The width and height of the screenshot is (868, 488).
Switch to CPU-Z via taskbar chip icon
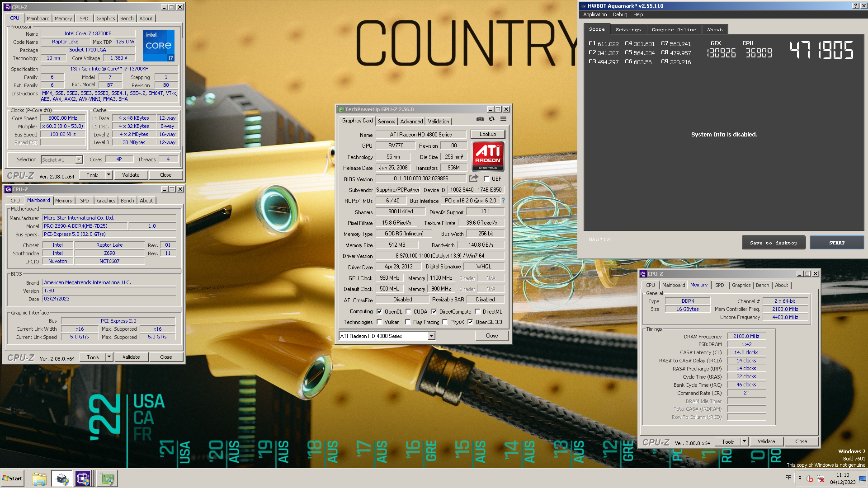pos(83,479)
